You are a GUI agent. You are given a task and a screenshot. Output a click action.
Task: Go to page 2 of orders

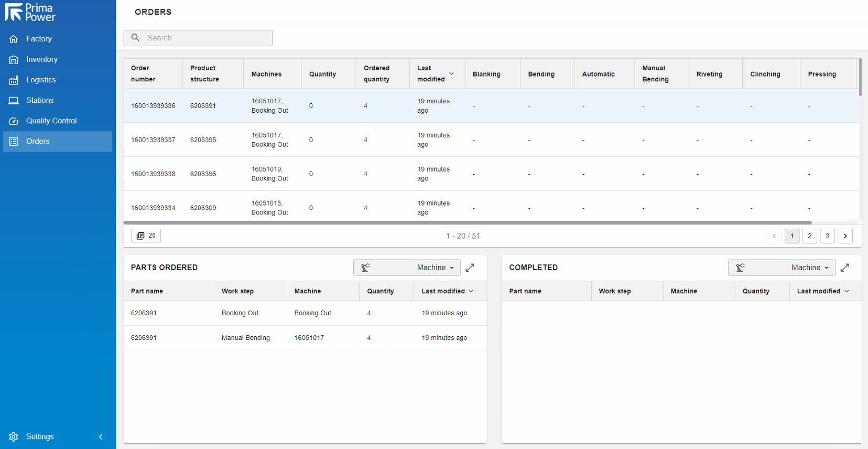tap(810, 236)
